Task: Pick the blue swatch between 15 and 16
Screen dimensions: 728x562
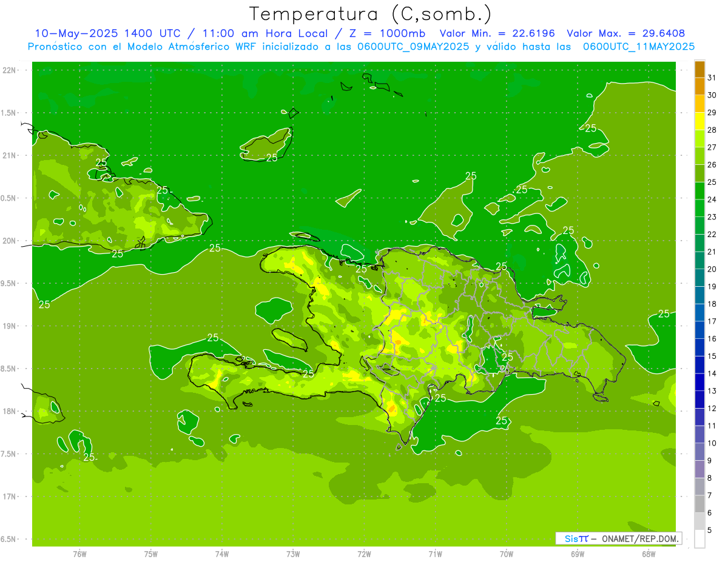Action: (699, 347)
